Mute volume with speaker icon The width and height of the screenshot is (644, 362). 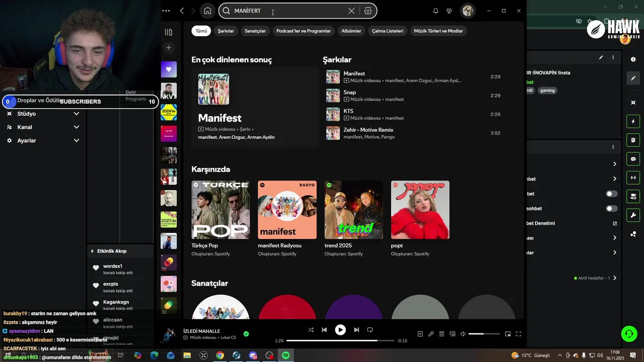(x=463, y=334)
